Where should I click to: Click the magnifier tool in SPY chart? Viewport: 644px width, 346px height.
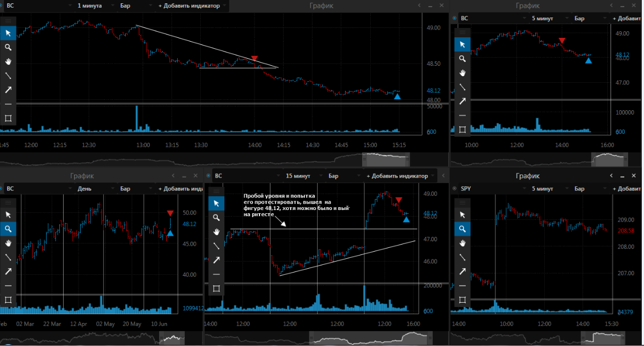click(462, 229)
